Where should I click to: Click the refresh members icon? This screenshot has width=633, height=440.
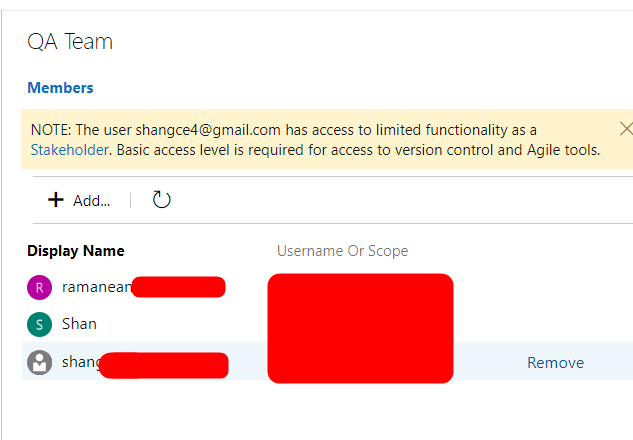coord(161,199)
